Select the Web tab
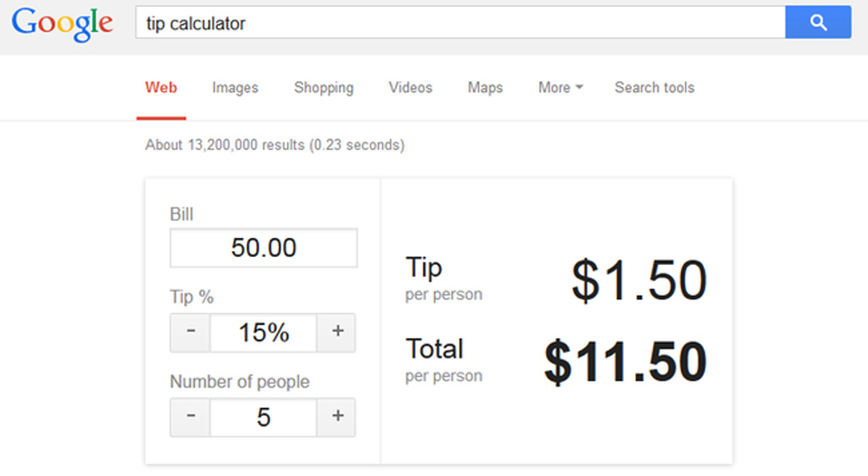Viewport: 868px width, 476px height. (x=161, y=88)
